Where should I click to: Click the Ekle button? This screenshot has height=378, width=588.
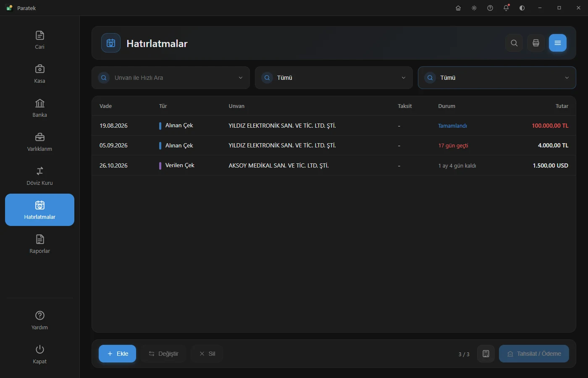pyautogui.click(x=117, y=354)
